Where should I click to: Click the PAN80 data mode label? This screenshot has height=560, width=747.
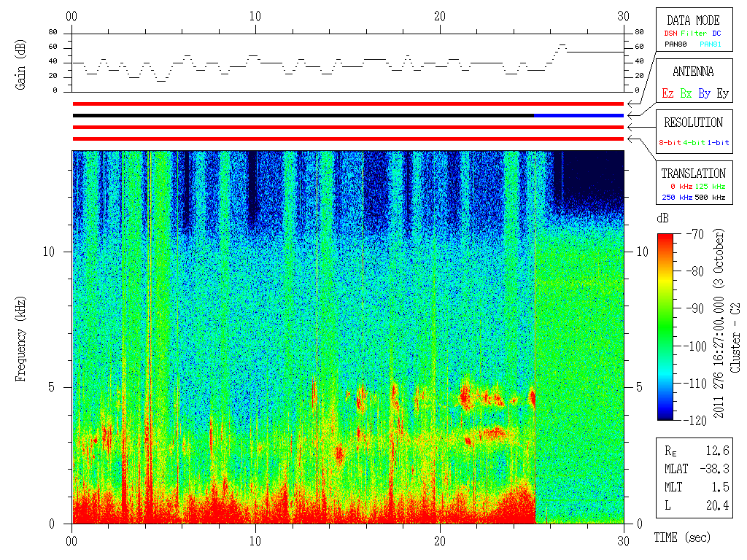(x=676, y=44)
